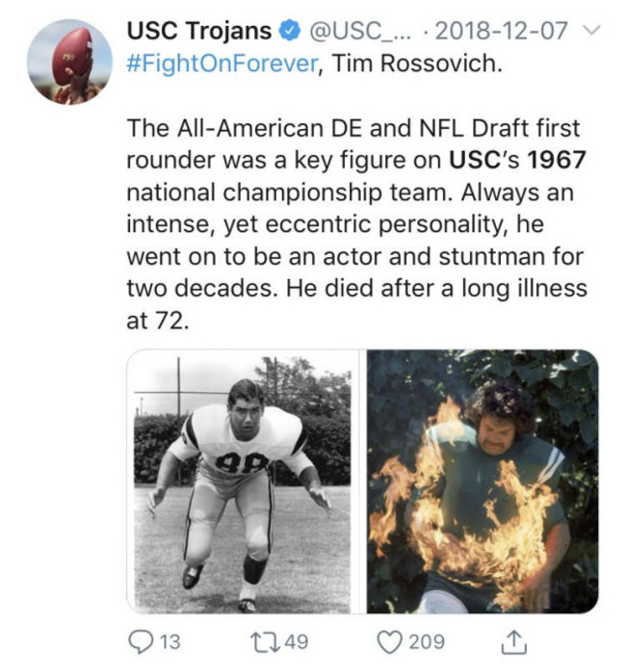View the fire stunt photo
Viewport: 626px width, 672px height.
coord(482,481)
